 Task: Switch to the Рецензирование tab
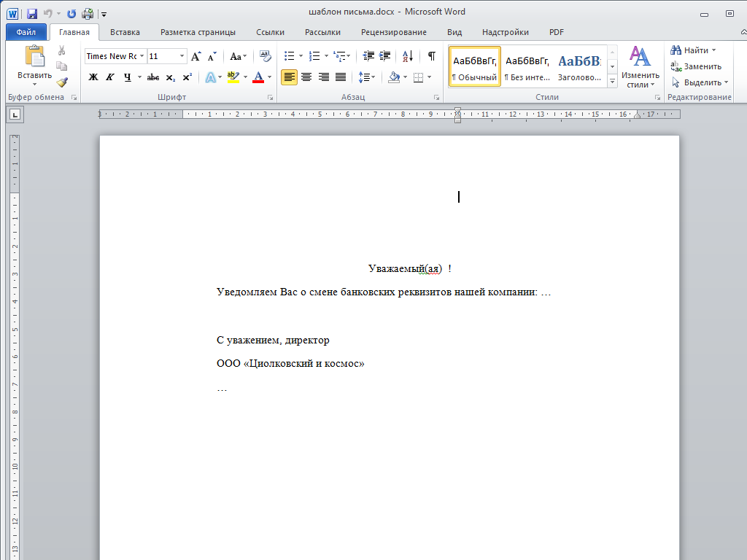[393, 32]
